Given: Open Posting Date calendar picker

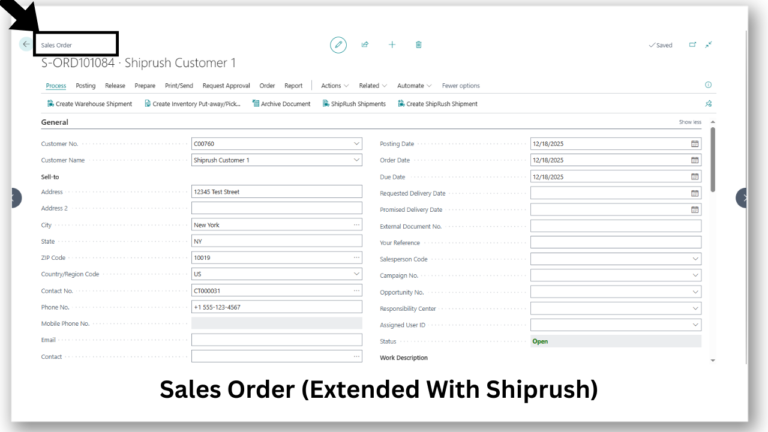Looking at the screenshot, I should [695, 144].
